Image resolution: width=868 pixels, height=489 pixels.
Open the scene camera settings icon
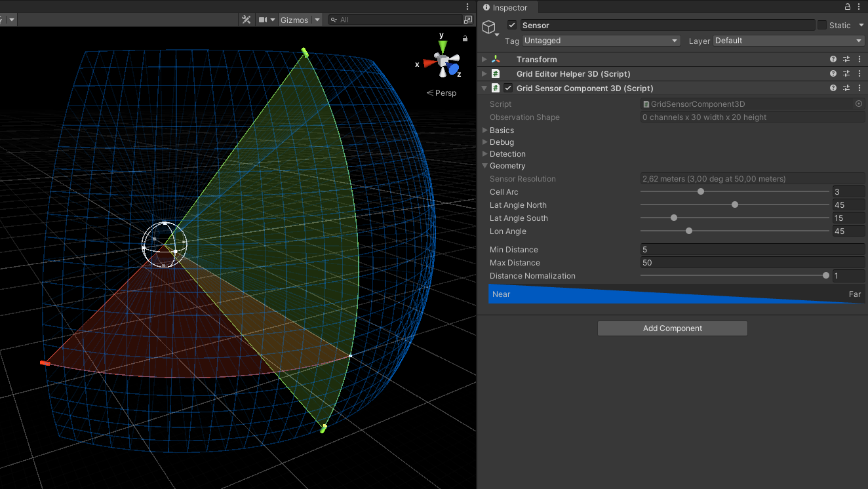[x=263, y=20]
